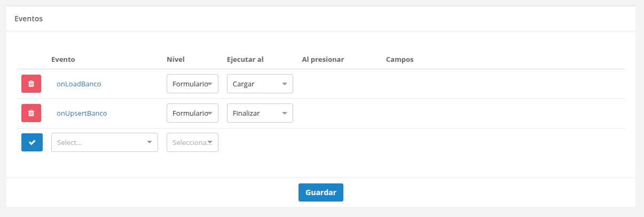Click the arrow of the Select... event dropdown
Viewport: 644px width, 217px height.
(x=149, y=142)
